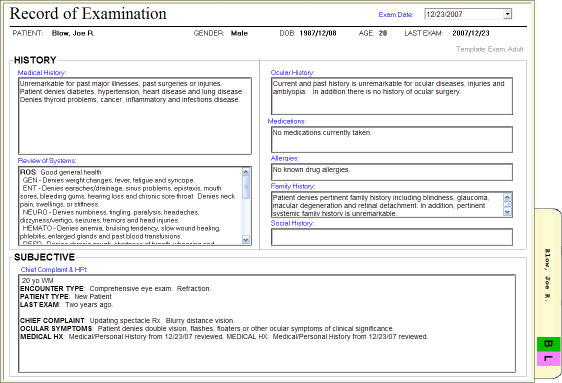Viewport: 562px width, 383px height.
Task: Click the 'NEURO - Denies numbness' line
Action: click(111, 212)
